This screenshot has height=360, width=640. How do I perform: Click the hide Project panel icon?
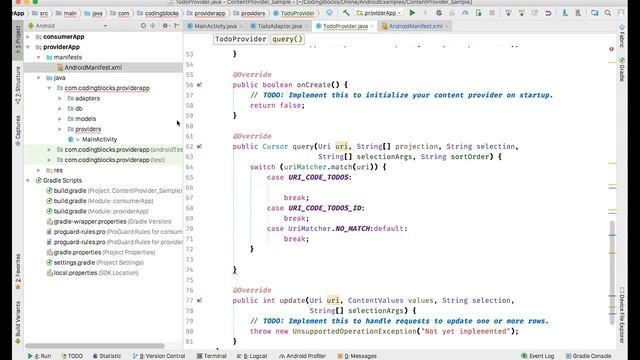[177, 26]
